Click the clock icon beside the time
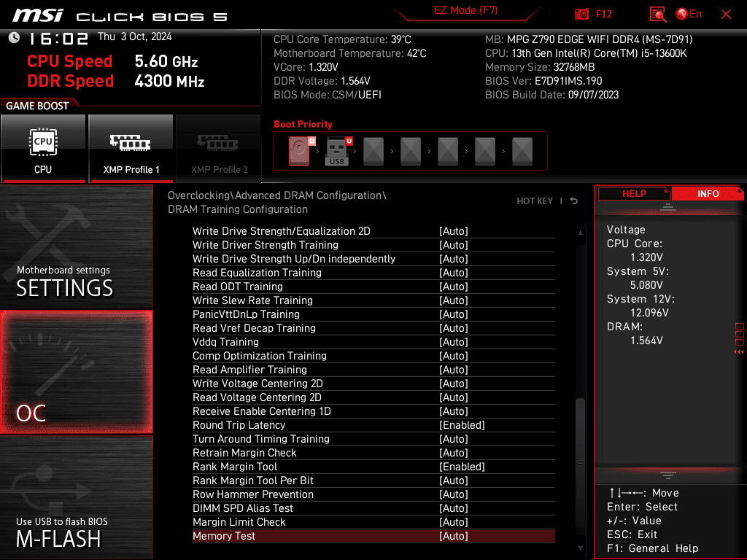Image resolution: width=747 pixels, height=560 pixels. (x=14, y=38)
